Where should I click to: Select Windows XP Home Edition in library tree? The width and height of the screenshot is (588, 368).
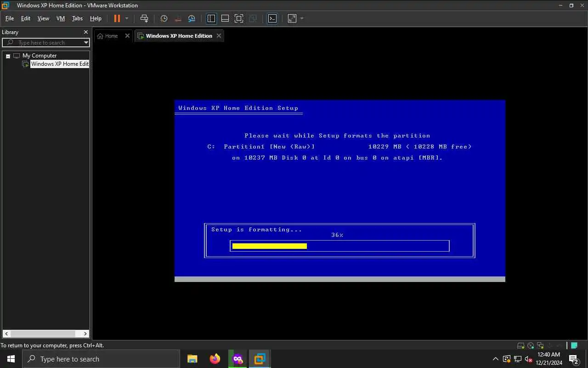click(59, 64)
